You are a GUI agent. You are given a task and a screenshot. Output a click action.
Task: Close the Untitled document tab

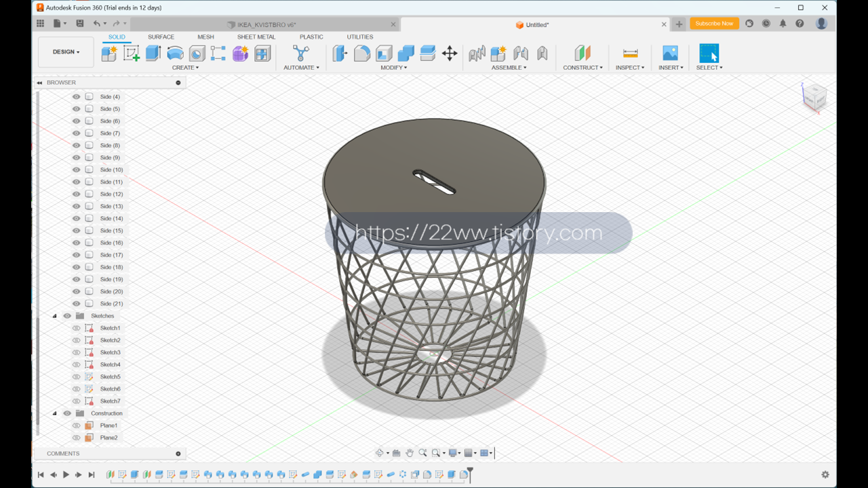(664, 24)
